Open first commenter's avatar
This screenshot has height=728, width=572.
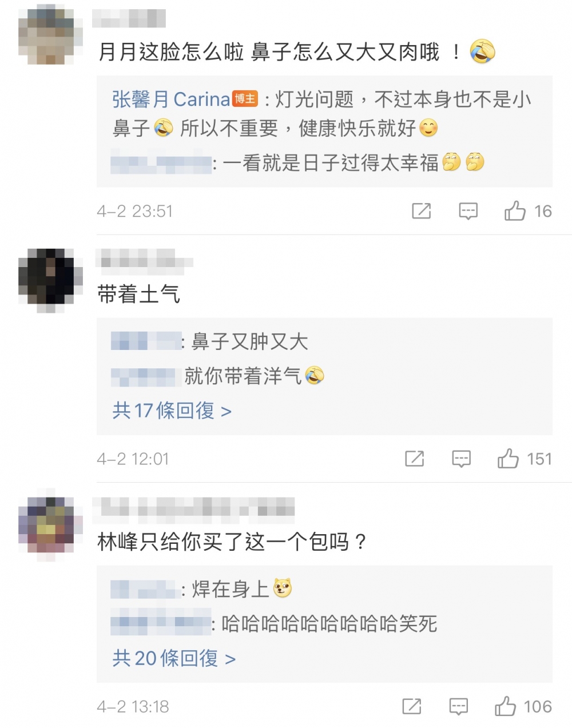(46, 34)
